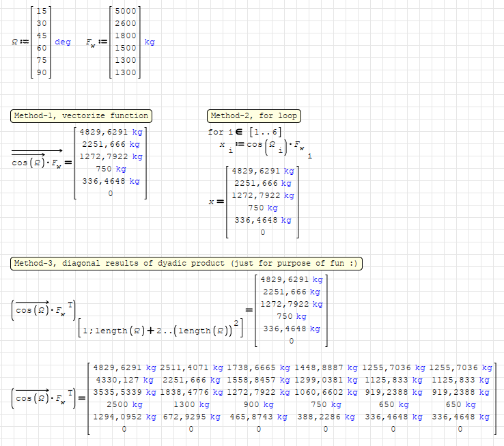
Task: Select 2500 kg in the 6x6 matrix
Action: 122,404
